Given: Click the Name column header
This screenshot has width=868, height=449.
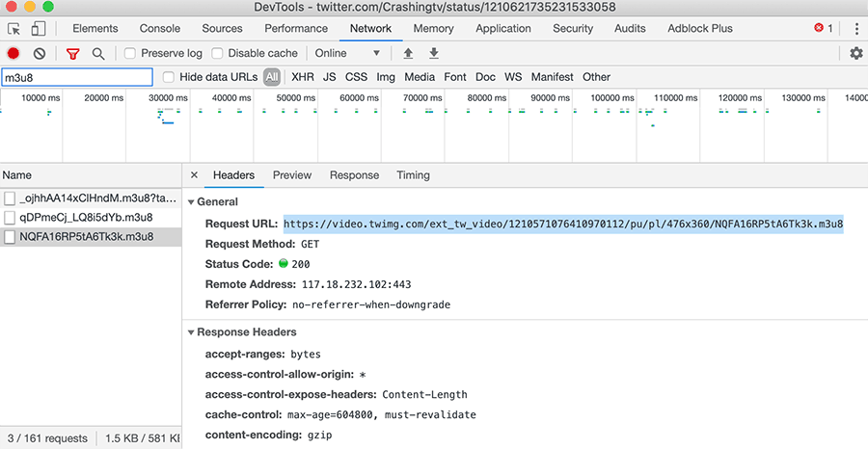Looking at the screenshot, I should (91, 175).
